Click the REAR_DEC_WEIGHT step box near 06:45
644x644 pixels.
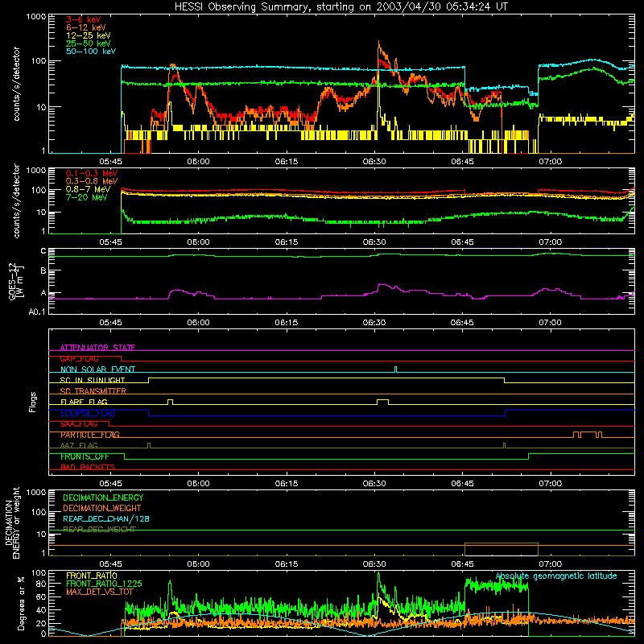click(501, 549)
